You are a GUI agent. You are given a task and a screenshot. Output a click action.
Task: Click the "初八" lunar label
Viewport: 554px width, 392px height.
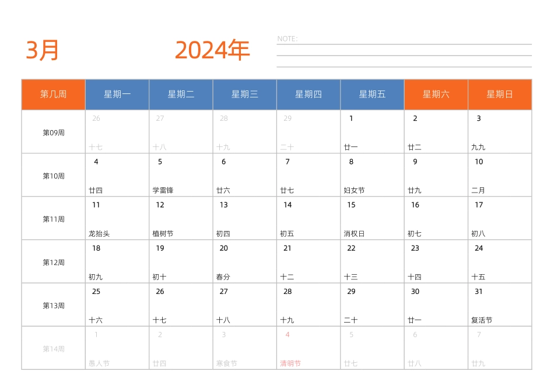[x=478, y=234]
